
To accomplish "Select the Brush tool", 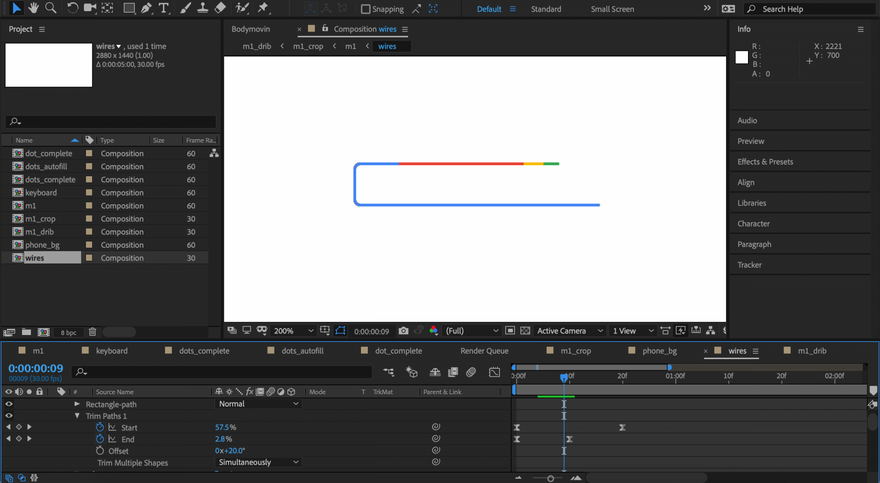I will [x=185, y=8].
